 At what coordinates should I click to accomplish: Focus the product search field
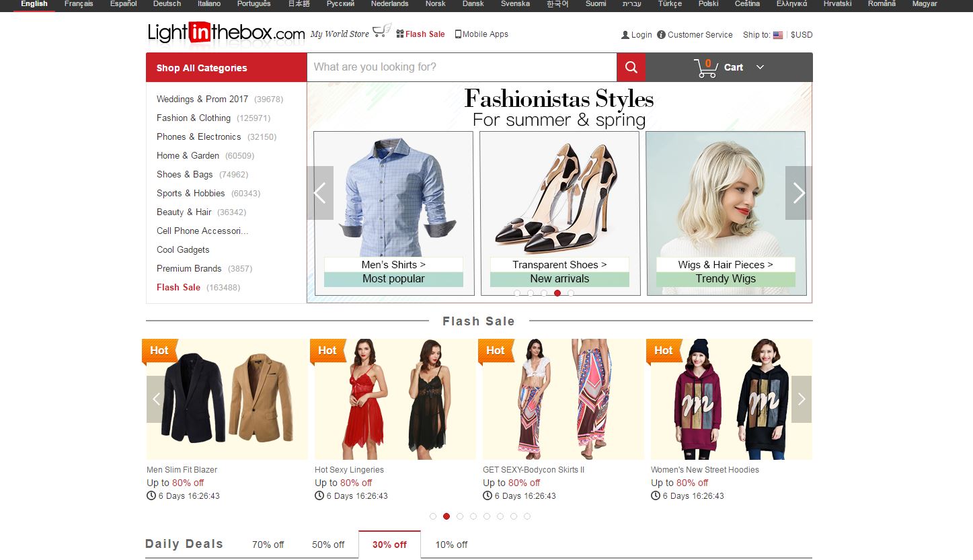point(461,67)
